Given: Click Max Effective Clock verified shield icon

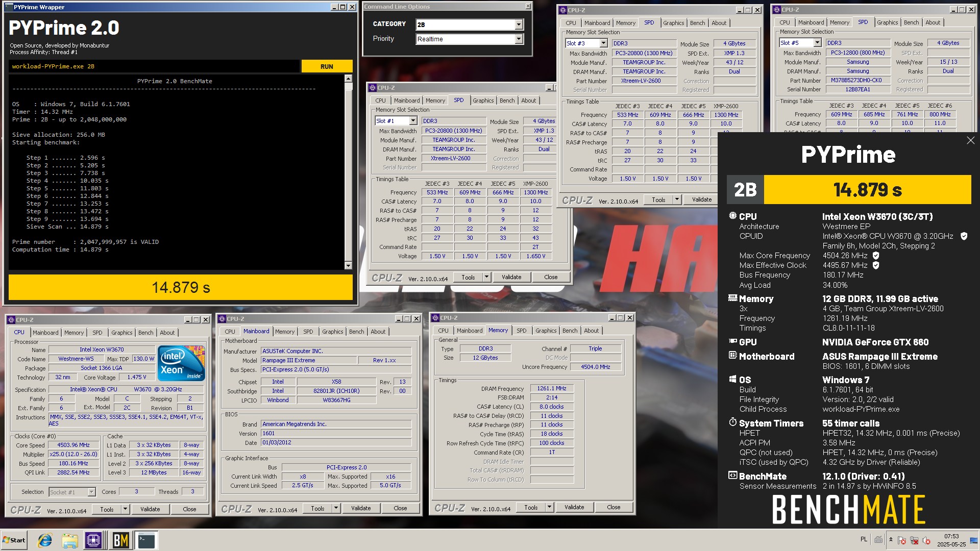Looking at the screenshot, I should point(876,265).
